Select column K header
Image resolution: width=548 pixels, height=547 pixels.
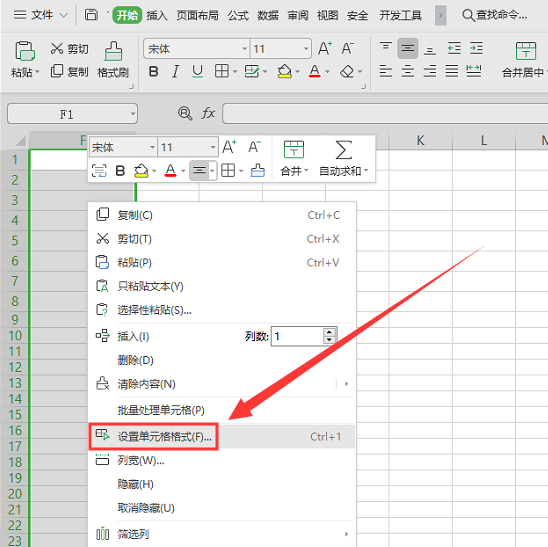[x=420, y=141]
